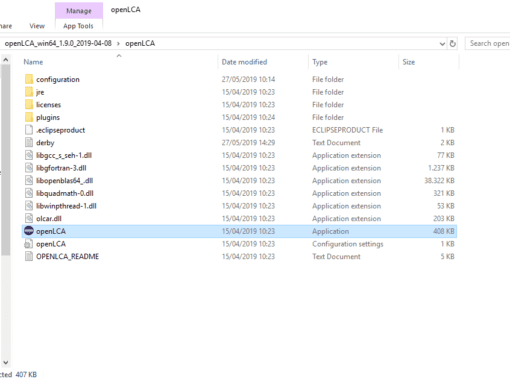This screenshot has height=382, width=510.
Task: Refresh the folder with the address bar button
Action: (452, 44)
